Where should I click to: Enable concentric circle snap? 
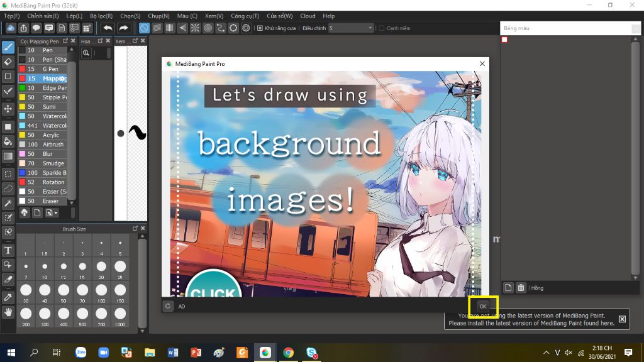(x=208, y=28)
